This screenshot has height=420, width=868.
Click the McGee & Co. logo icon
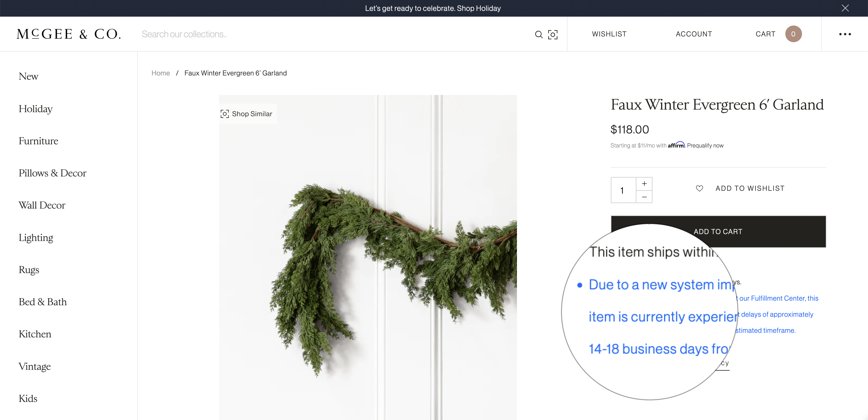pyautogui.click(x=69, y=34)
